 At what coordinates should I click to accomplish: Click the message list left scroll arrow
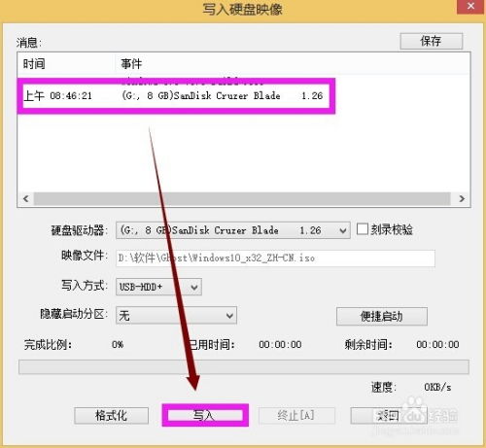coord(26,198)
